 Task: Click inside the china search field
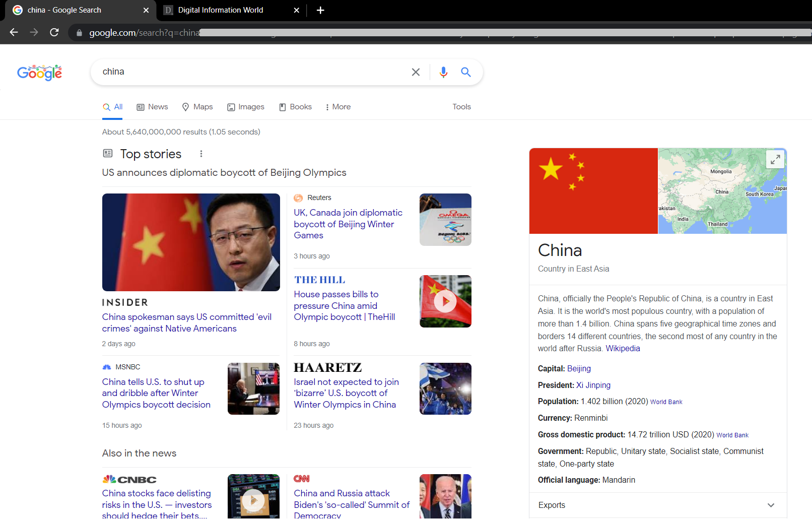(x=252, y=72)
